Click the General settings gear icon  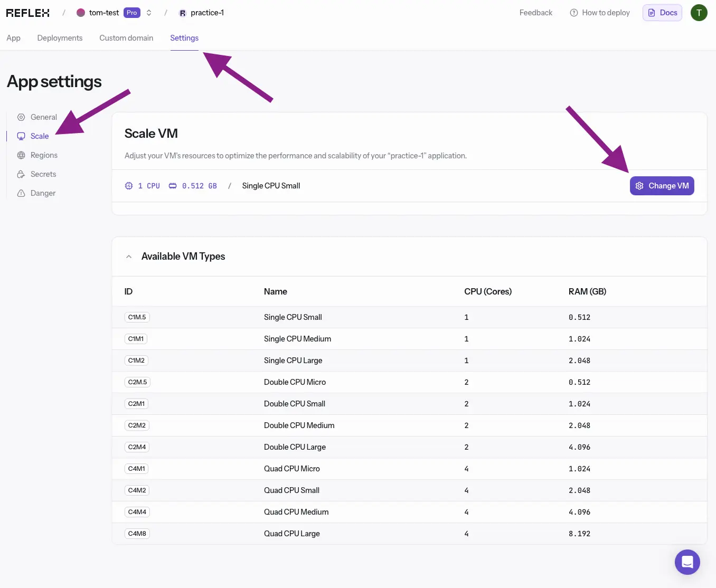tap(21, 117)
